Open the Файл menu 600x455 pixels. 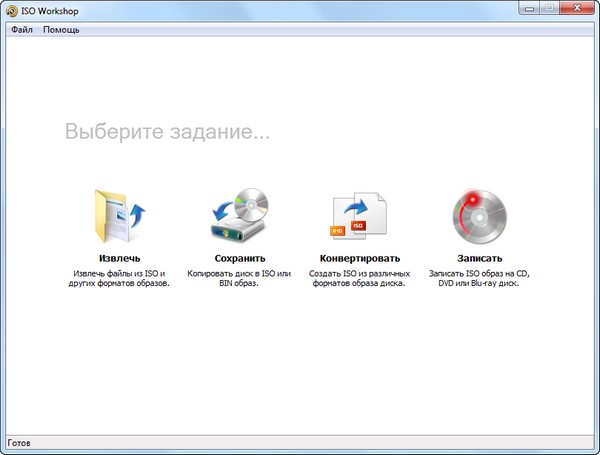tap(22, 30)
